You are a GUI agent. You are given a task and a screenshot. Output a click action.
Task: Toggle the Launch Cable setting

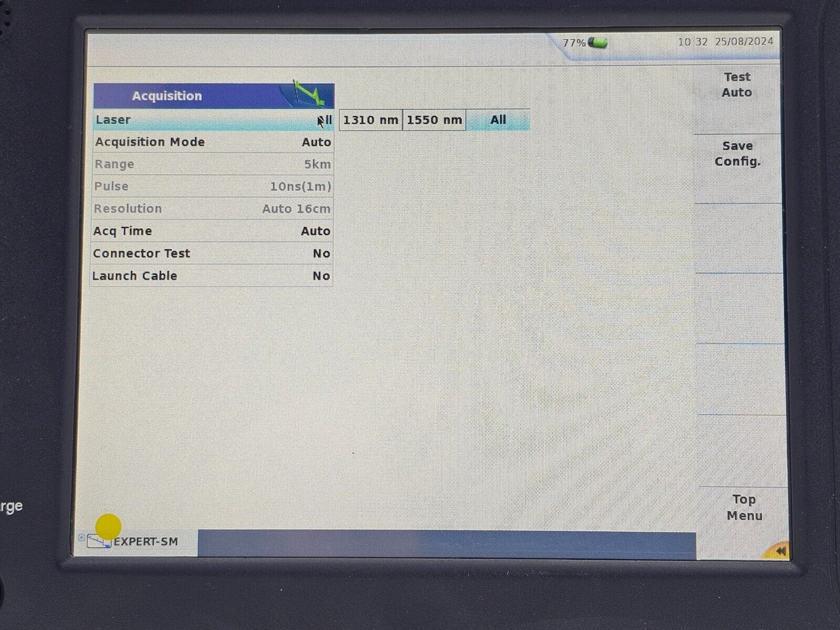pos(213,276)
